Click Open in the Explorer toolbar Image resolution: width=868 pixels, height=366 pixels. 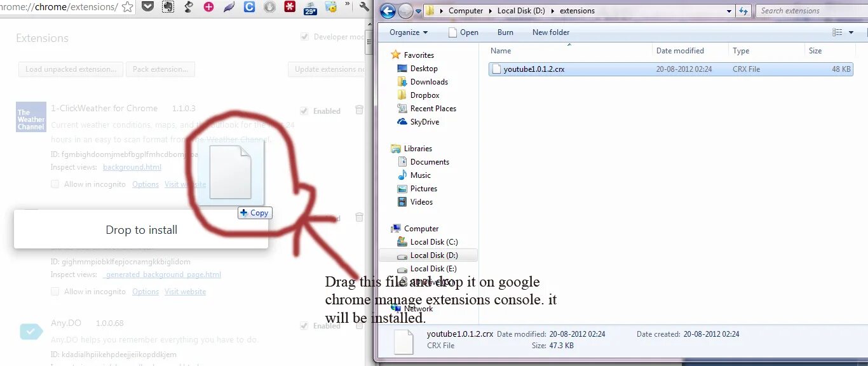tap(463, 32)
